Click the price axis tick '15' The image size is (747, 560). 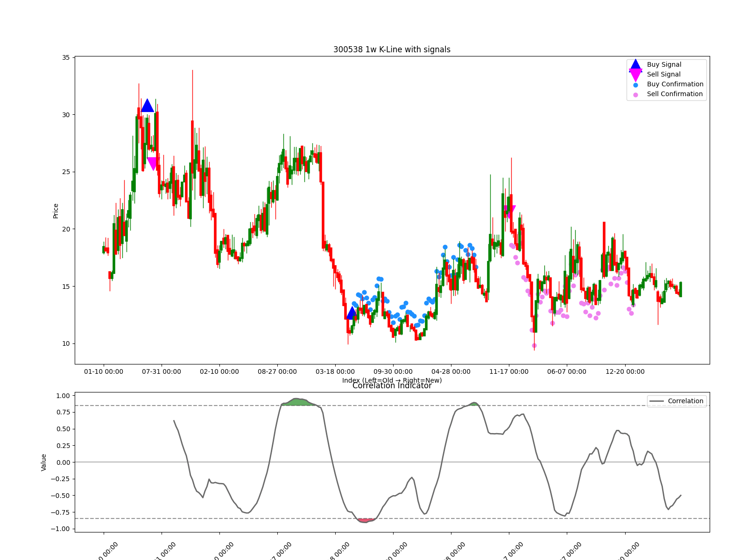66,287
